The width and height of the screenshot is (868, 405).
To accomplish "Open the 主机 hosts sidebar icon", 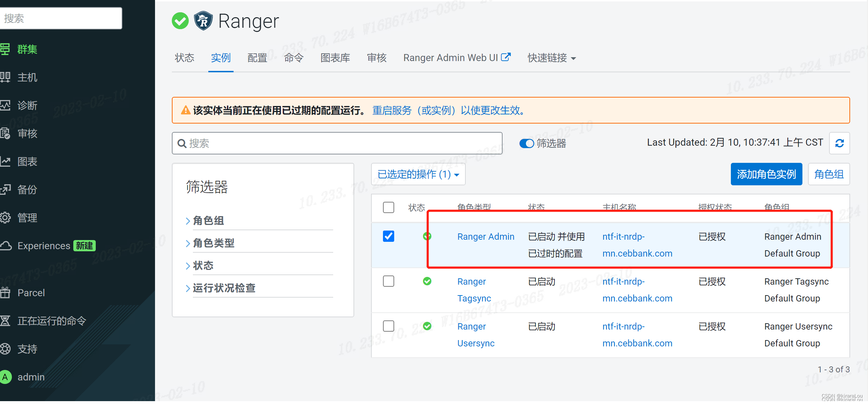I will 5,77.
